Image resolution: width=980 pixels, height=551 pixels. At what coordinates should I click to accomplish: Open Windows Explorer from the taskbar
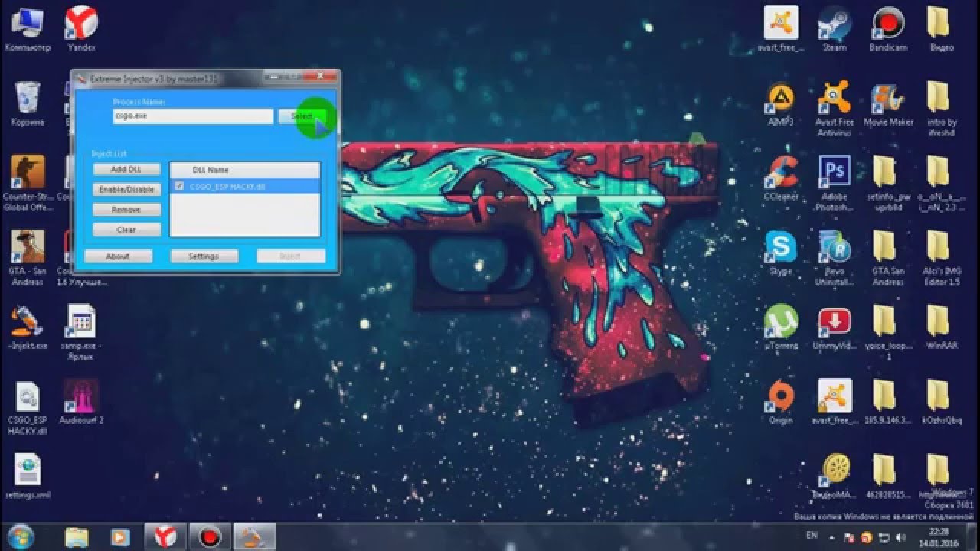pos(77,536)
